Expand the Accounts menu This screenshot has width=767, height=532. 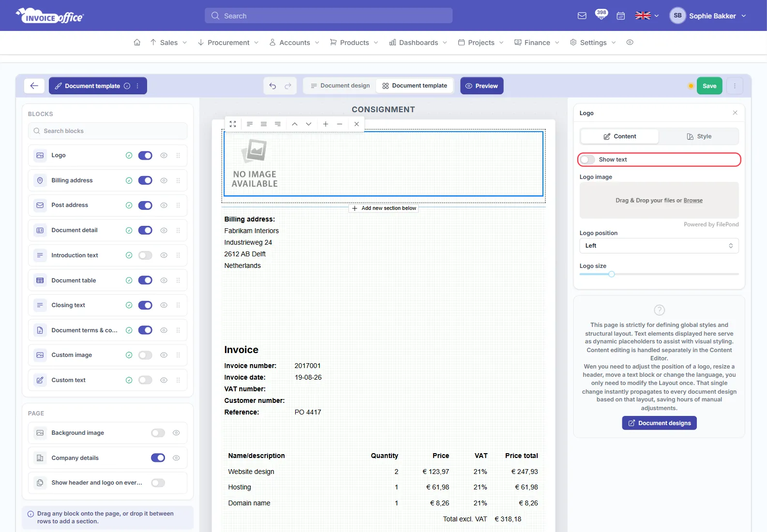point(295,43)
